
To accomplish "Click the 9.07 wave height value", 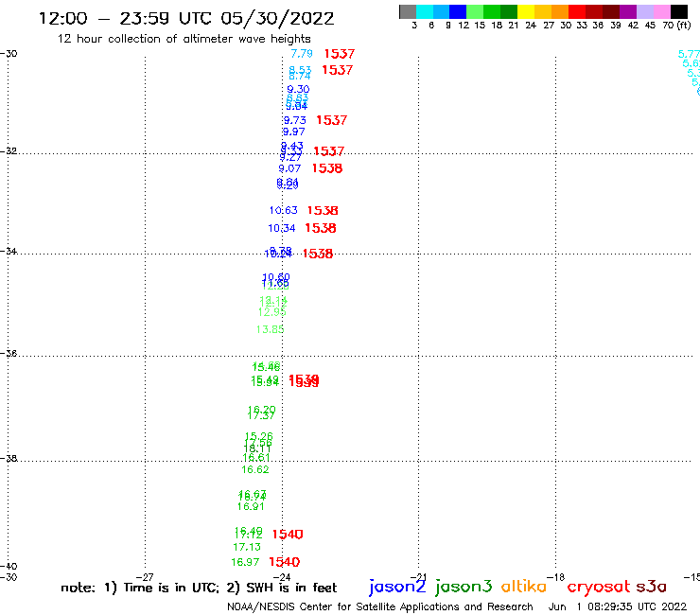I will click(289, 168).
